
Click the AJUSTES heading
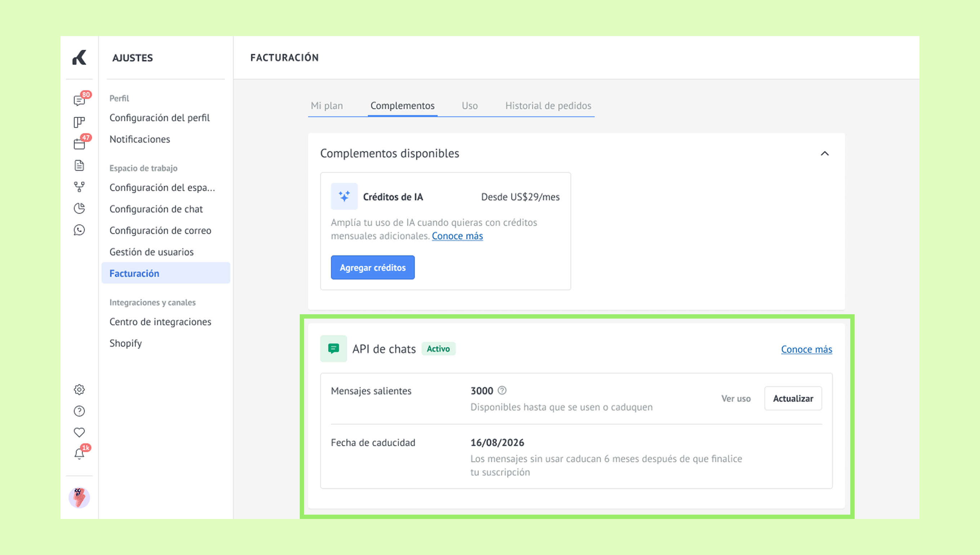(132, 58)
